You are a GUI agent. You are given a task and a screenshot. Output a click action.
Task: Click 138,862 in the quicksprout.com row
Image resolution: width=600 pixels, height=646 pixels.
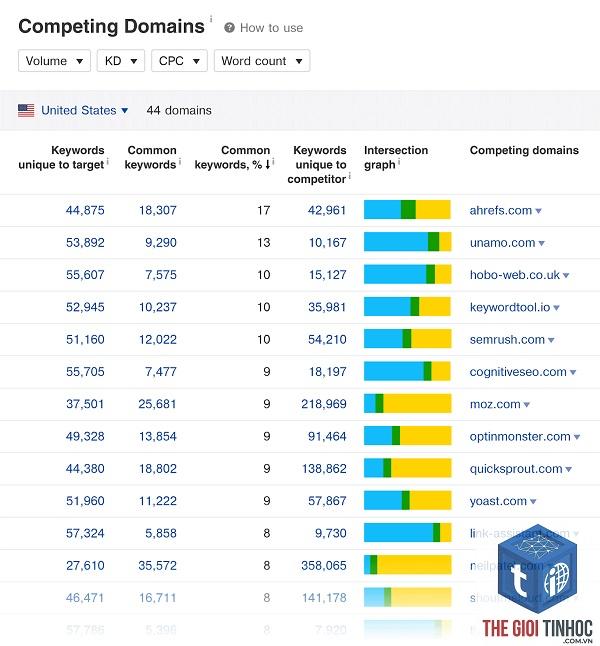click(x=324, y=469)
